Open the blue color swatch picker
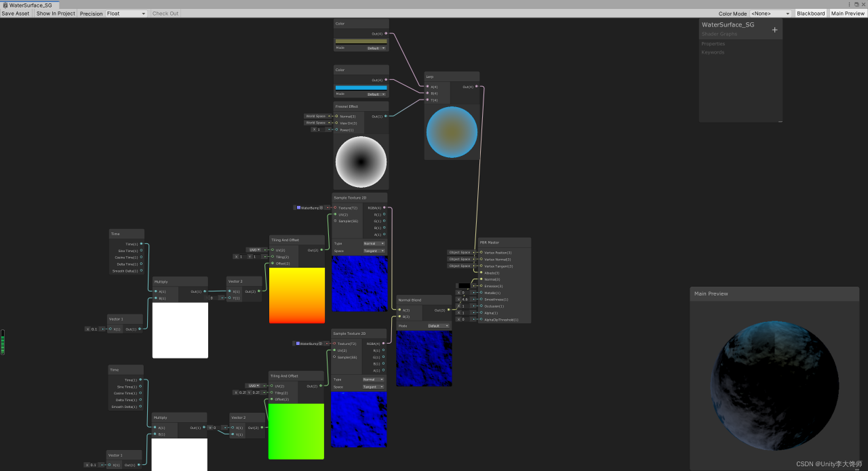The width and height of the screenshot is (868, 471). [361, 87]
